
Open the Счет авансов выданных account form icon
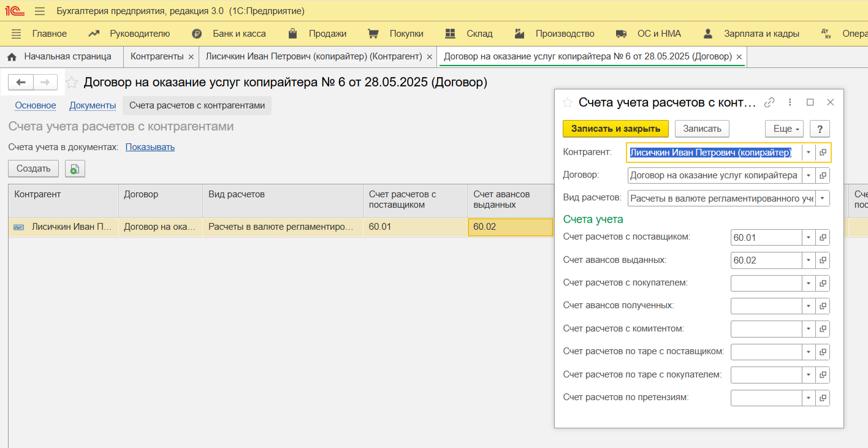[x=823, y=260]
